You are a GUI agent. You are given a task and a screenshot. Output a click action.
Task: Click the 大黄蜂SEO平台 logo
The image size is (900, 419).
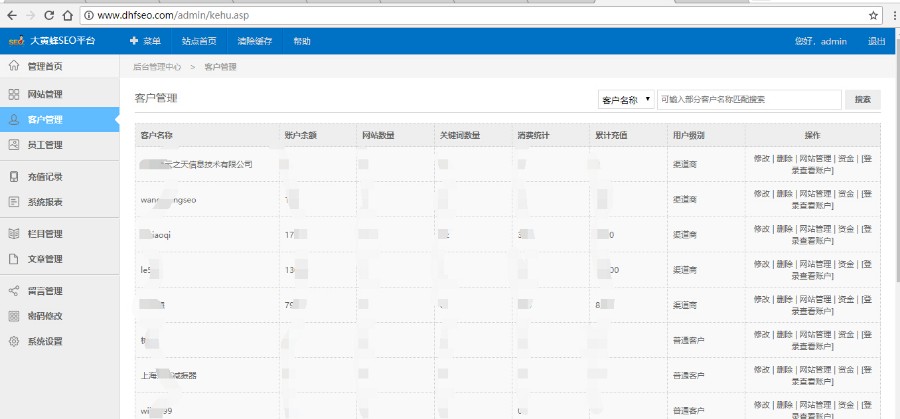click(x=52, y=41)
